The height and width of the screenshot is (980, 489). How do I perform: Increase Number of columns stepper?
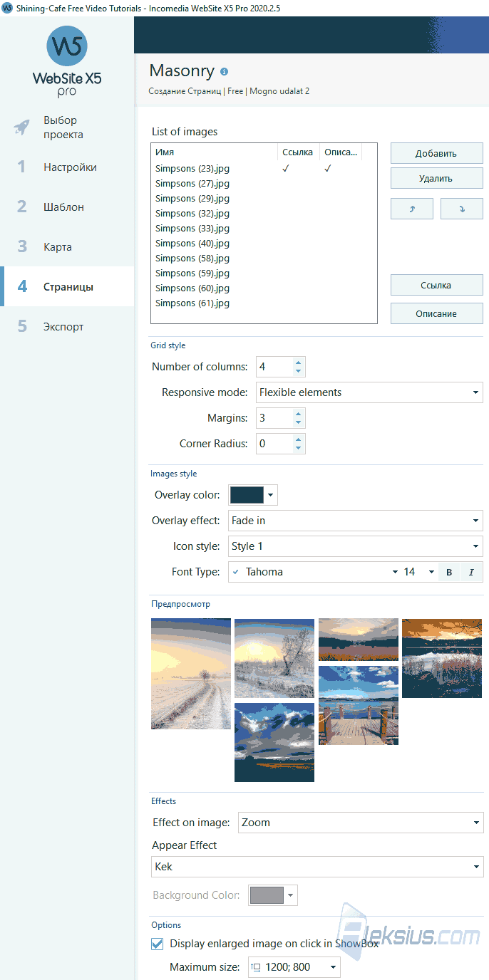coord(299,363)
